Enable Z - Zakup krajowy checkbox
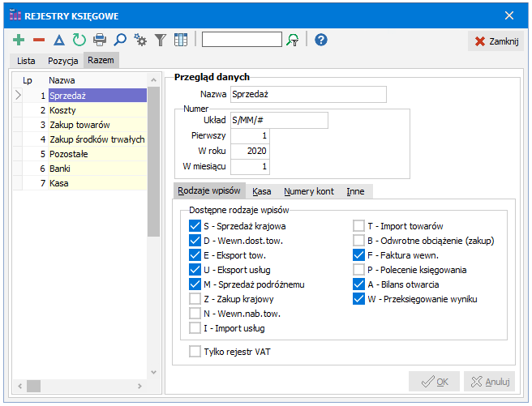532x406 pixels. 195,299
